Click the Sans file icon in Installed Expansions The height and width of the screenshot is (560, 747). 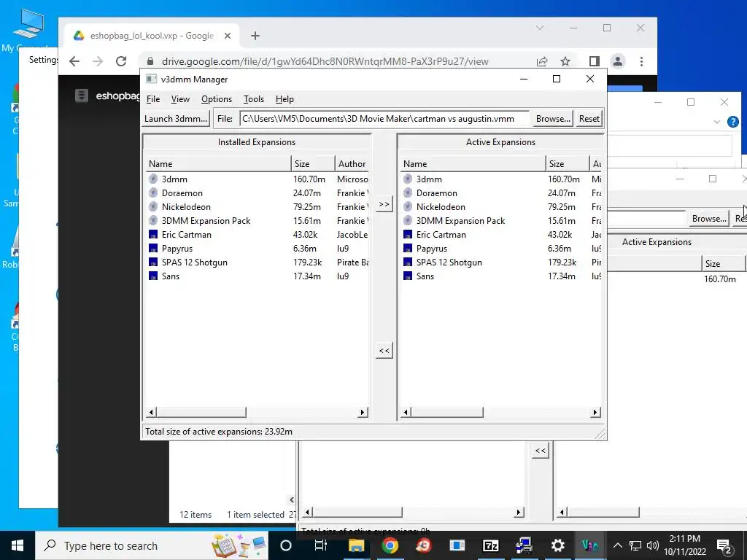tap(153, 276)
